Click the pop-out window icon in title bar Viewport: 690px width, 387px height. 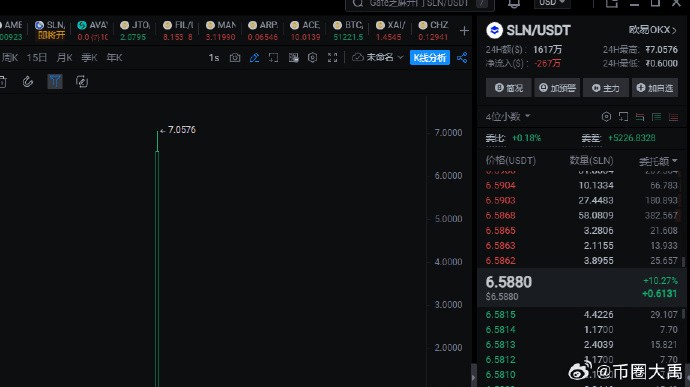pos(612,4)
